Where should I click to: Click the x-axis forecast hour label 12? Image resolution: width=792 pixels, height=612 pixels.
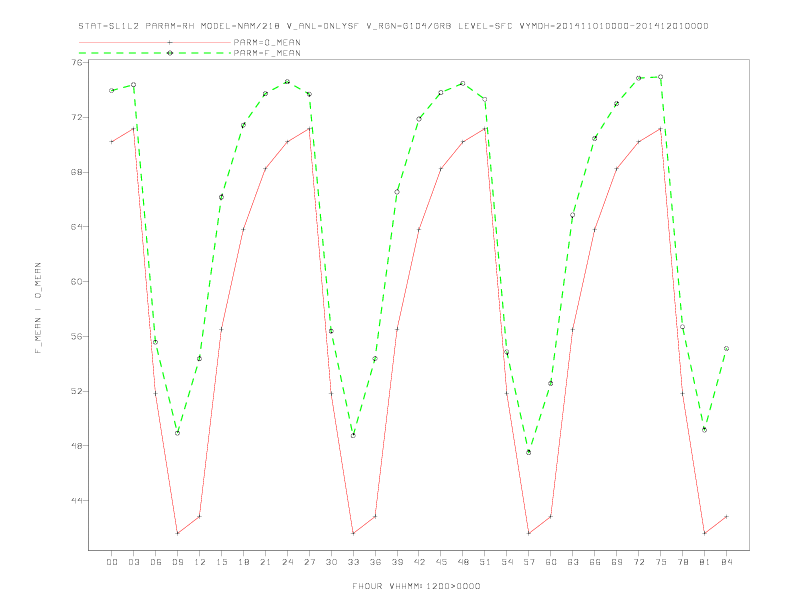(200, 562)
